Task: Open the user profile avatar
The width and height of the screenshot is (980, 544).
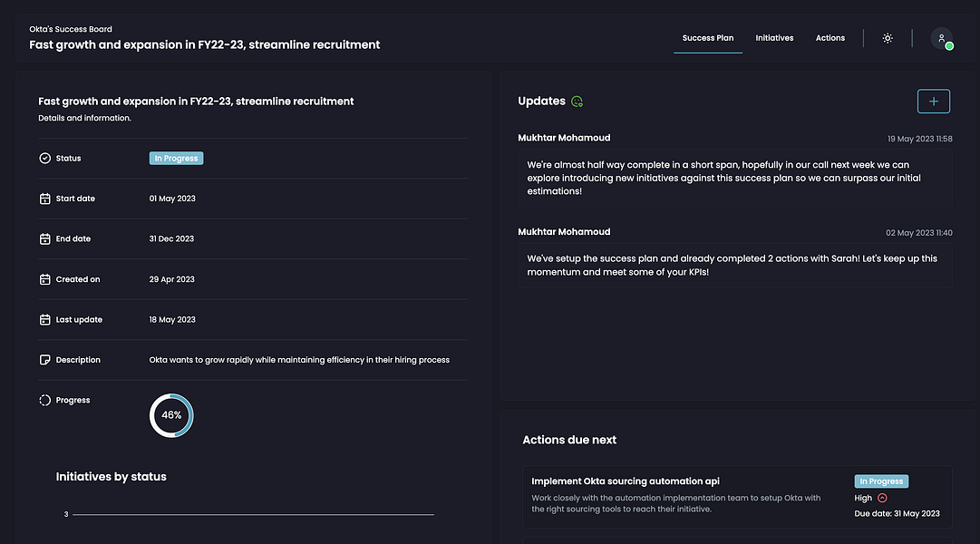Action: point(941,38)
